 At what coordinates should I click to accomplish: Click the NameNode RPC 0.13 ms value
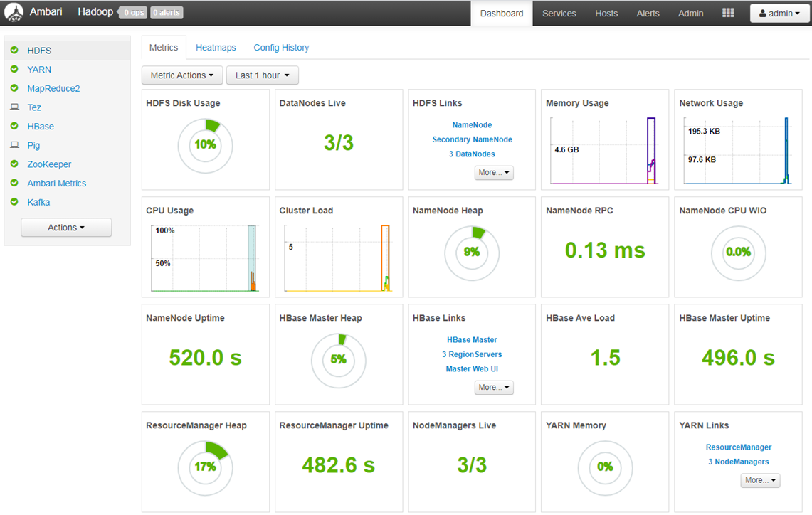click(x=605, y=250)
